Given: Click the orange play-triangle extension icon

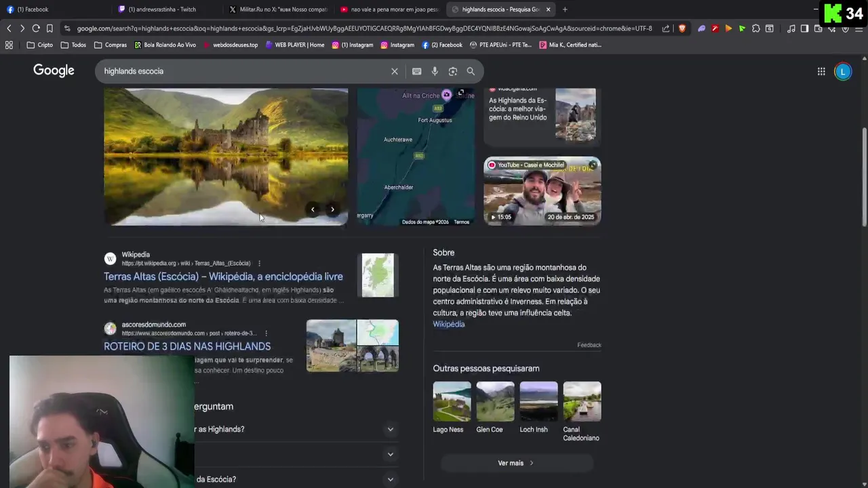Looking at the screenshot, I should pyautogui.click(x=728, y=28).
